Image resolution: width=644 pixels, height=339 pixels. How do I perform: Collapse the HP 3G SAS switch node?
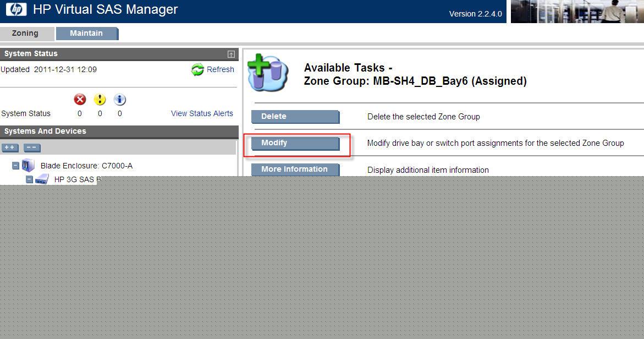[29, 179]
